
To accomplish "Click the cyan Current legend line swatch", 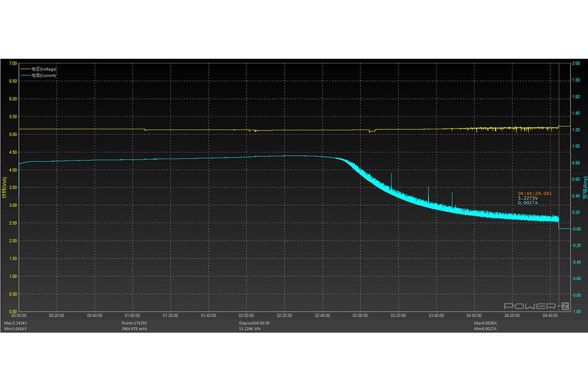I will click(25, 75).
